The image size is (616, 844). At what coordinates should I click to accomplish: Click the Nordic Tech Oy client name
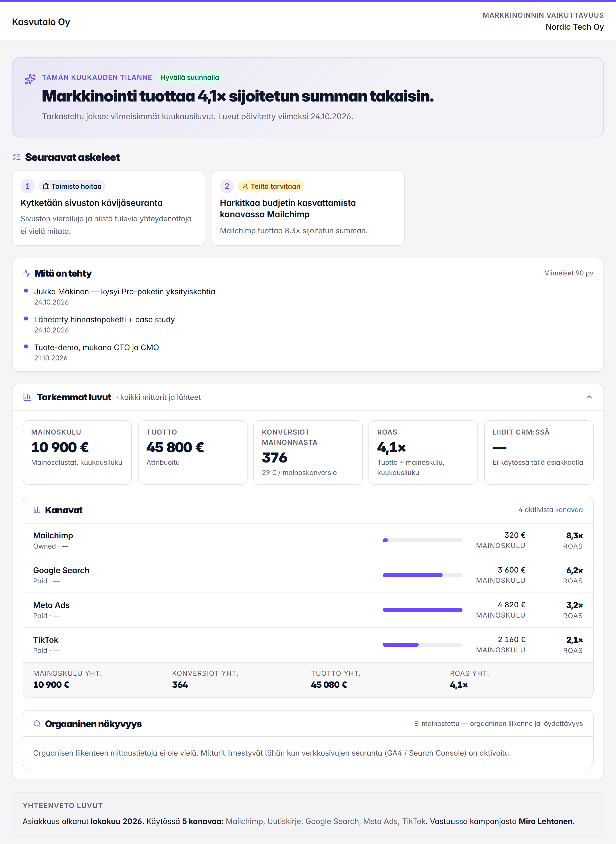click(575, 27)
